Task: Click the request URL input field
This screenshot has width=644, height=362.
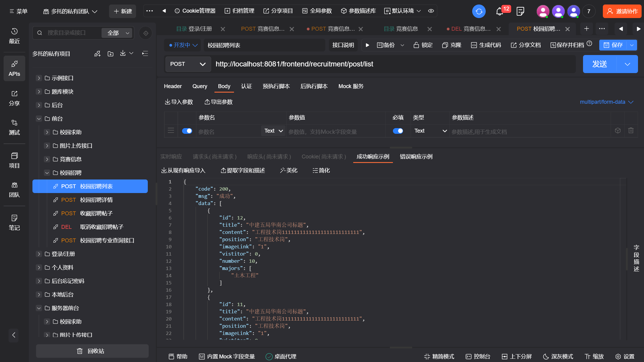Action: click(390, 64)
